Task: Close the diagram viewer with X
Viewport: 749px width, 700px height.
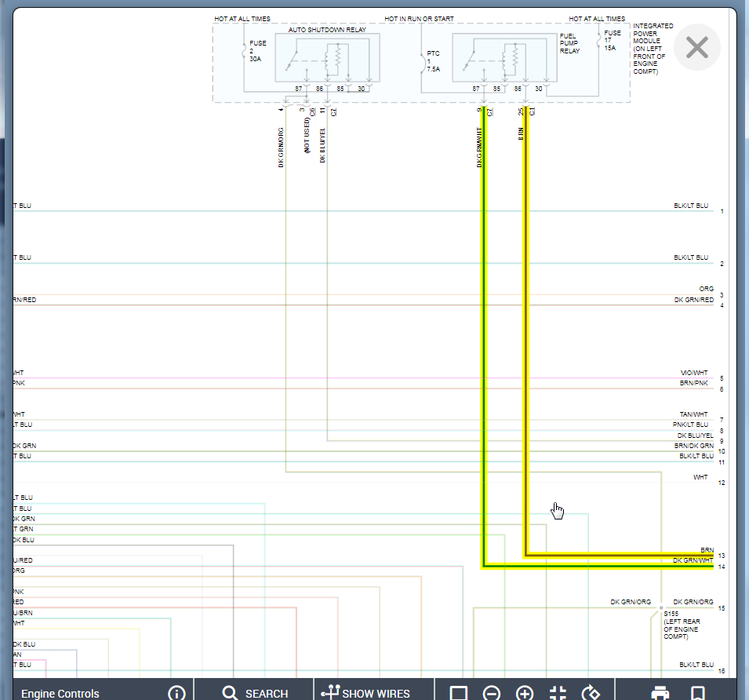Action: pyautogui.click(x=697, y=47)
